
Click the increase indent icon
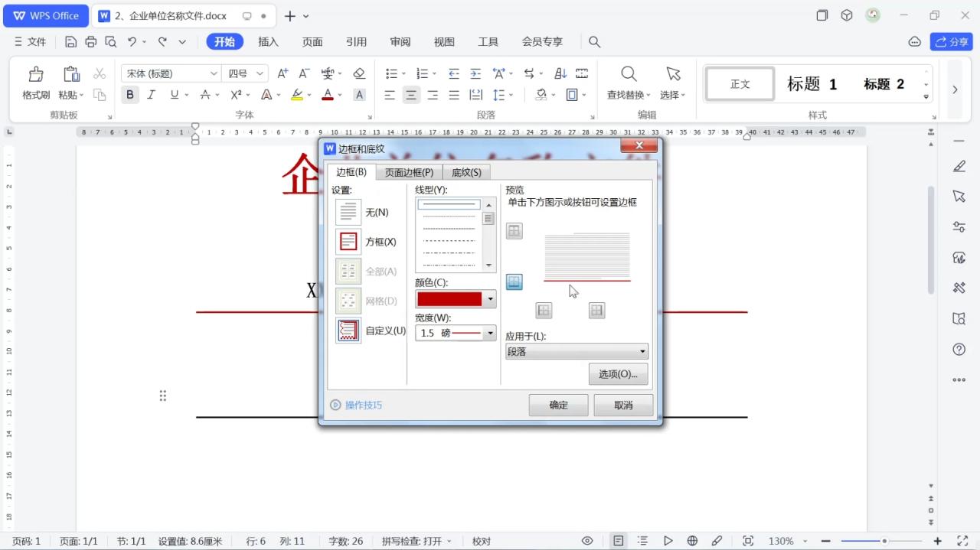(x=475, y=73)
